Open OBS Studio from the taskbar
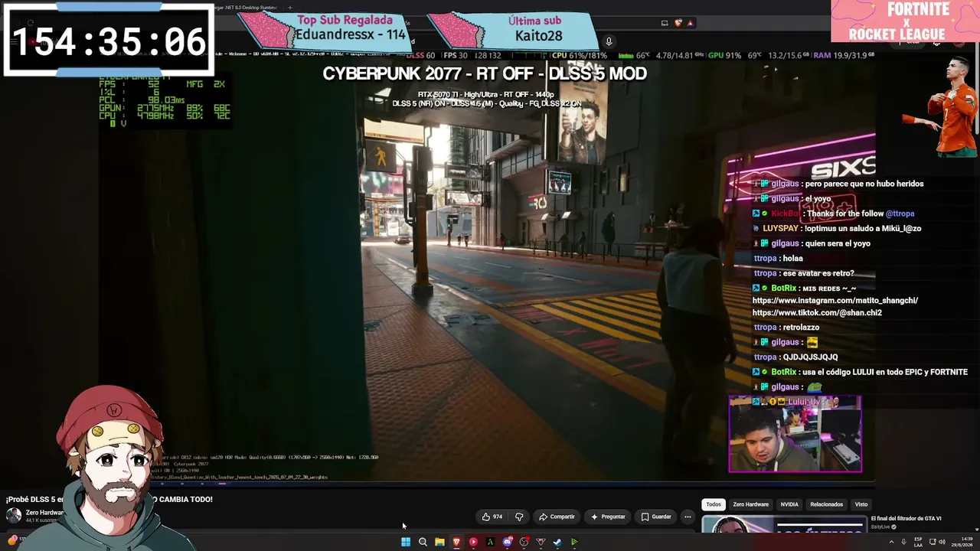Screen dimensions: 980x551 click(524, 542)
